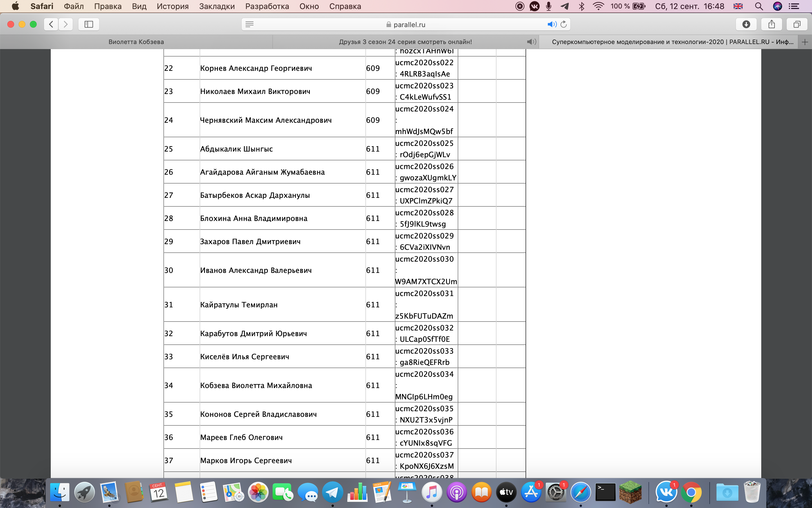The height and width of the screenshot is (508, 812).
Task: Open the Safari app menu
Action: pyautogui.click(x=42, y=6)
